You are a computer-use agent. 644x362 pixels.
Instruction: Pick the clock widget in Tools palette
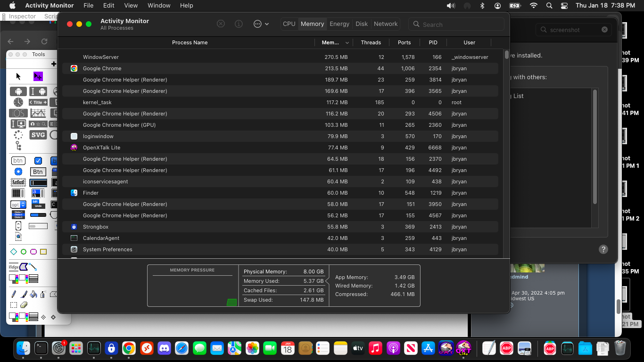click(18, 102)
